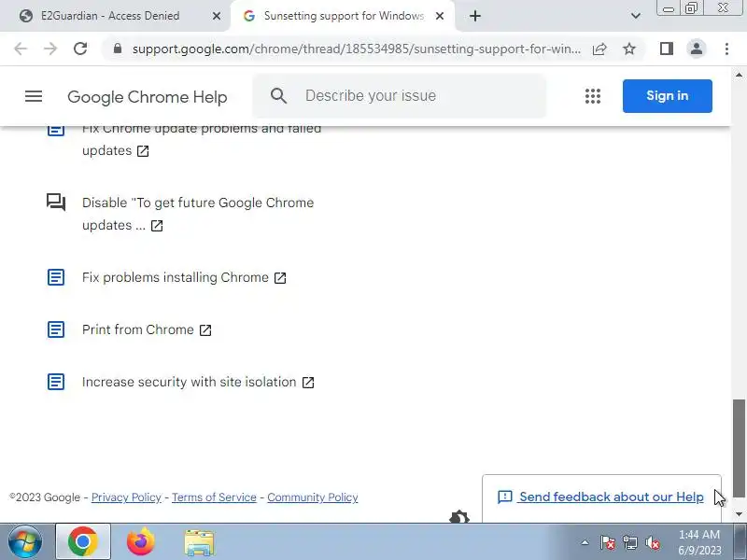Viewport: 747px width, 560px height.
Task: Click the scrollbar up arrow
Action: pos(739,75)
